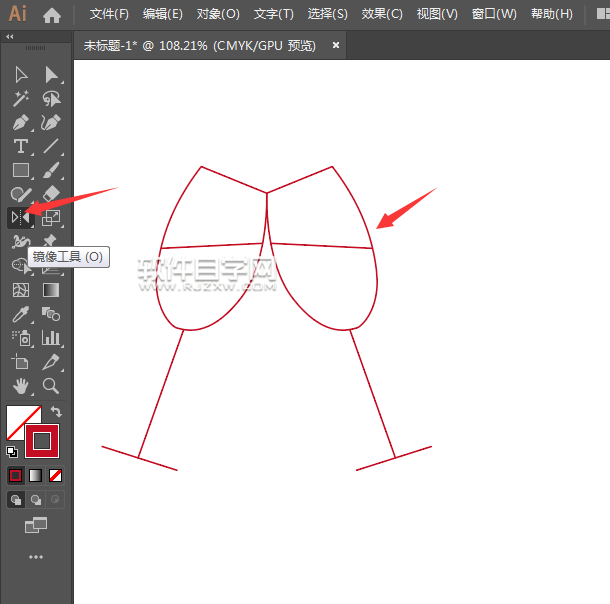Viewport: 610px width, 604px height.
Task: Choose the Rectangle tool
Action: (20, 170)
